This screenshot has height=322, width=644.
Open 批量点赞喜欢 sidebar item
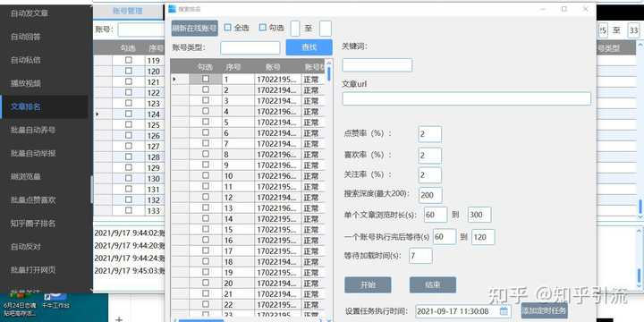[x=33, y=200]
